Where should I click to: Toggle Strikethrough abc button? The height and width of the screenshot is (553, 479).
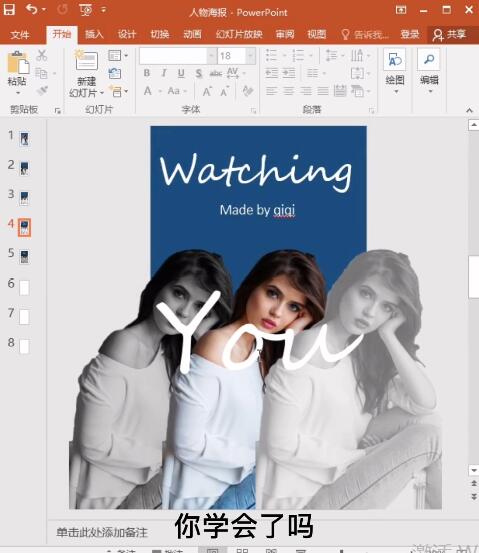pyautogui.click(x=216, y=73)
